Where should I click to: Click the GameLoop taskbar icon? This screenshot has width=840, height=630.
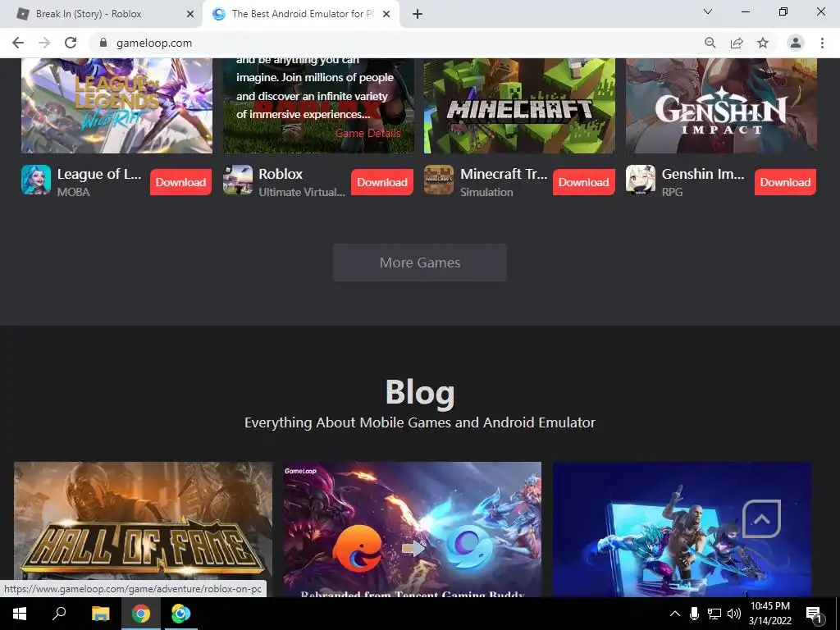(x=181, y=614)
